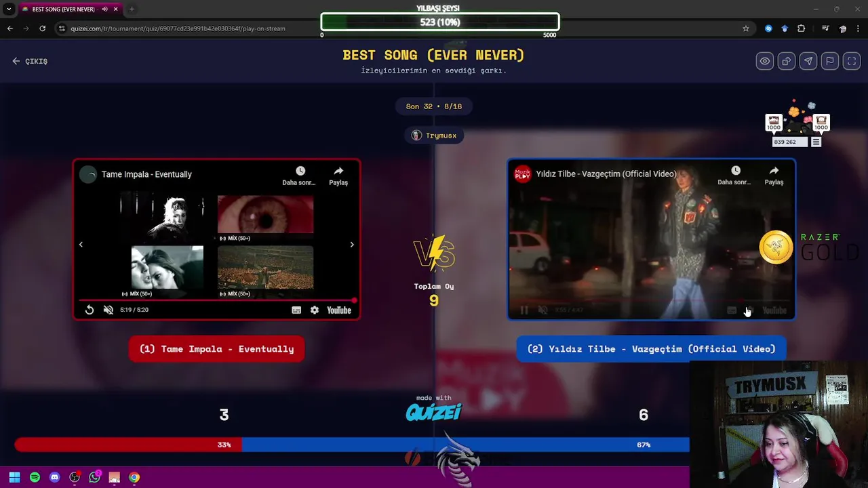Open Müzik Play channel logo on video
Viewport: 868px width, 488px height.
click(522, 174)
